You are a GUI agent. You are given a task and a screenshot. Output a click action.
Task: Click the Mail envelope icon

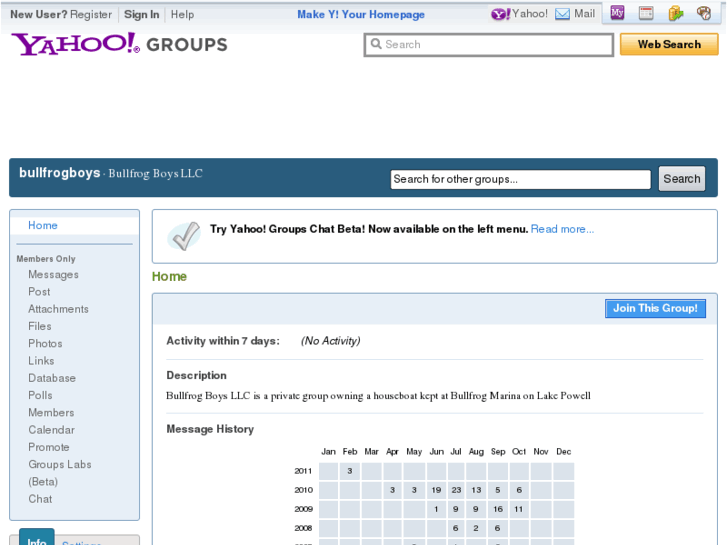pos(562,14)
